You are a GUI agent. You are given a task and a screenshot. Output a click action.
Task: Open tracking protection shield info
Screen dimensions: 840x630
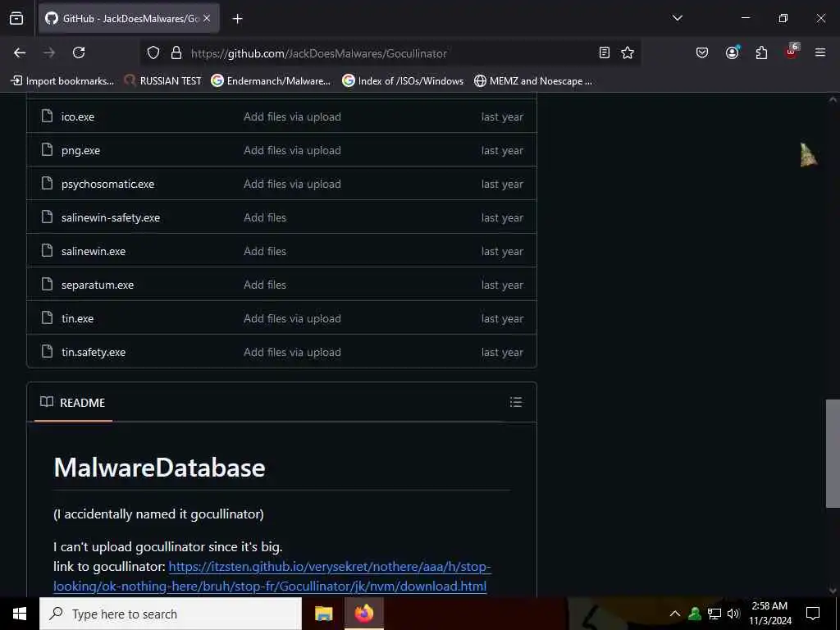153,52
